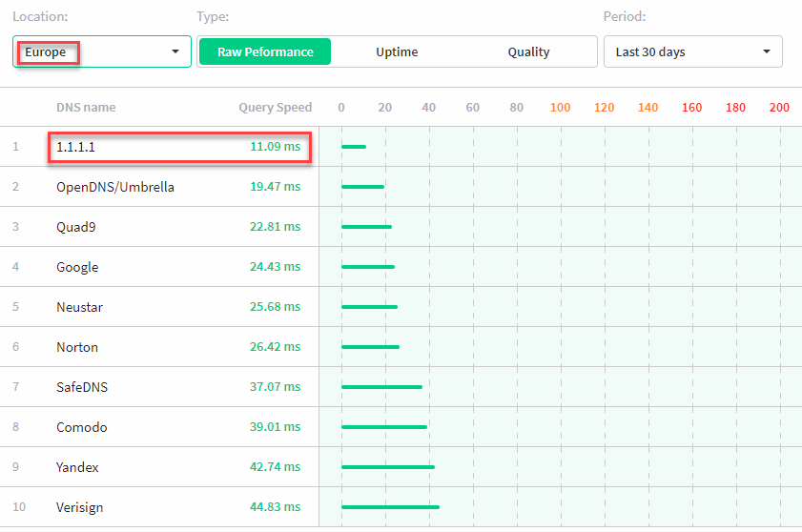
Task: Click the Query Speed column header
Action: pos(276,108)
